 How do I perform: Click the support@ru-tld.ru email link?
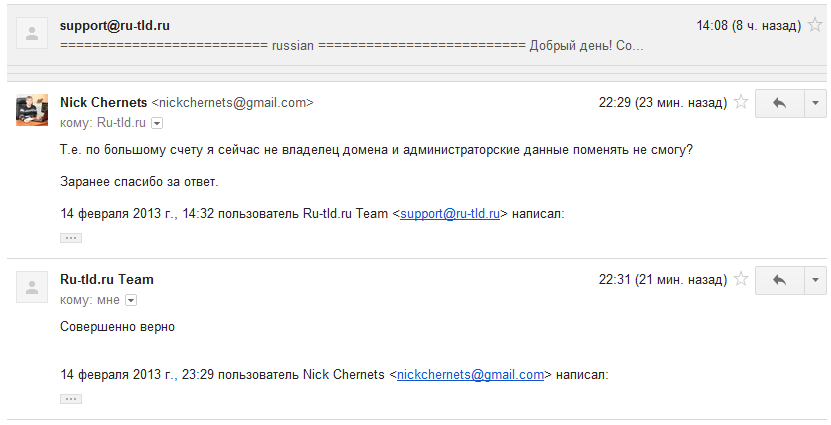[450, 213]
